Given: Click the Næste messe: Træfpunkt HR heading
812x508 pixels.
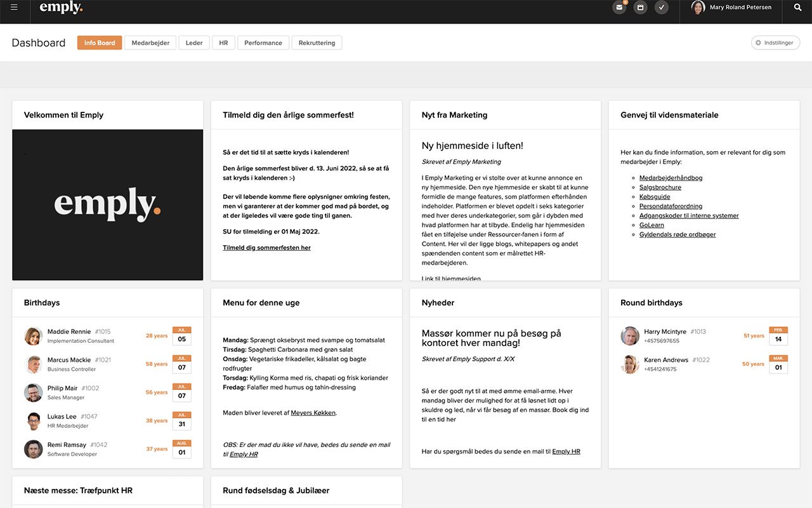Looking at the screenshot, I should point(78,490).
